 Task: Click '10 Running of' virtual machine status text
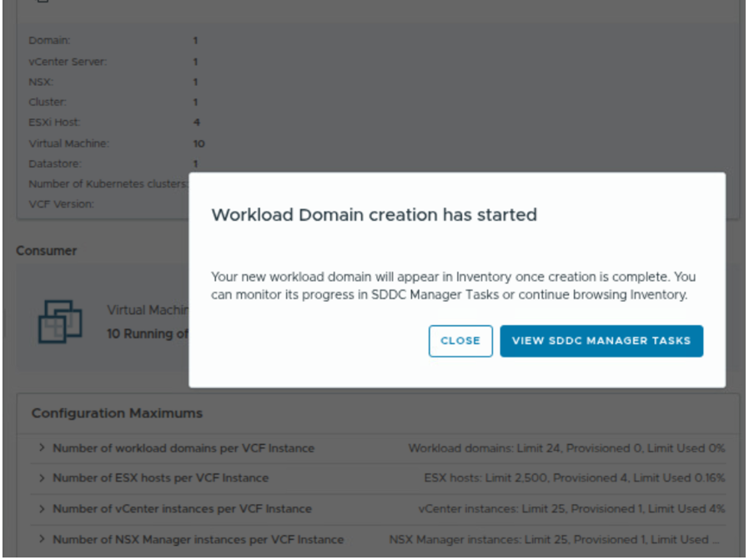point(148,333)
